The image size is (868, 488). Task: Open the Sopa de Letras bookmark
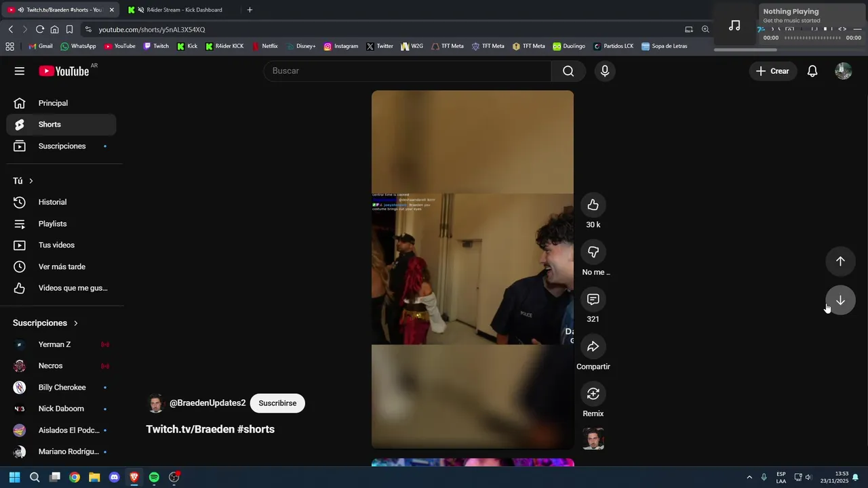665,46
